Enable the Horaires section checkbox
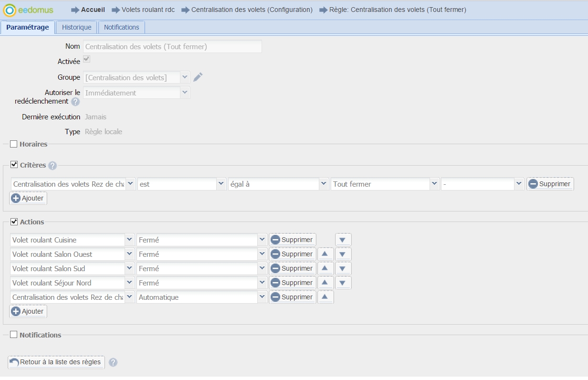The image size is (588, 380). [x=13, y=144]
